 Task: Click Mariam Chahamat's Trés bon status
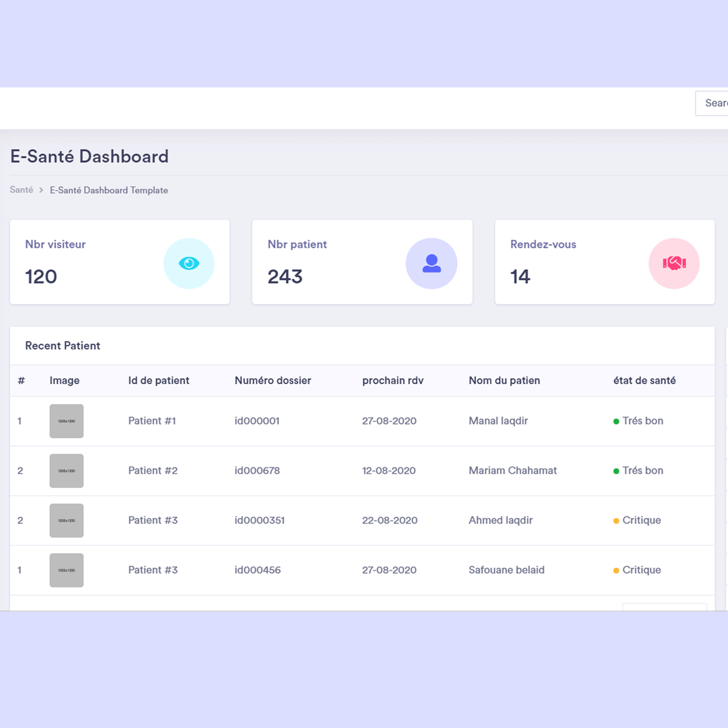click(x=638, y=470)
